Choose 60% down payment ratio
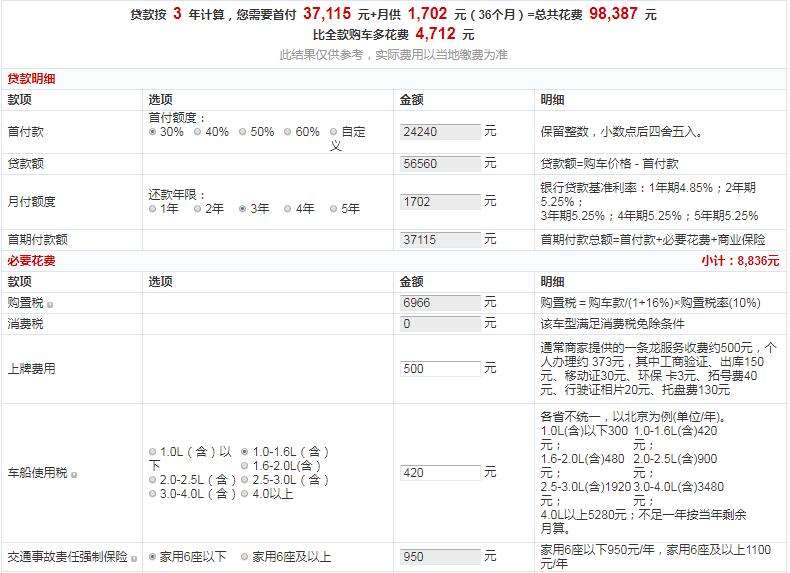This screenshot has height=573, width=790. (x=288, y=132)
